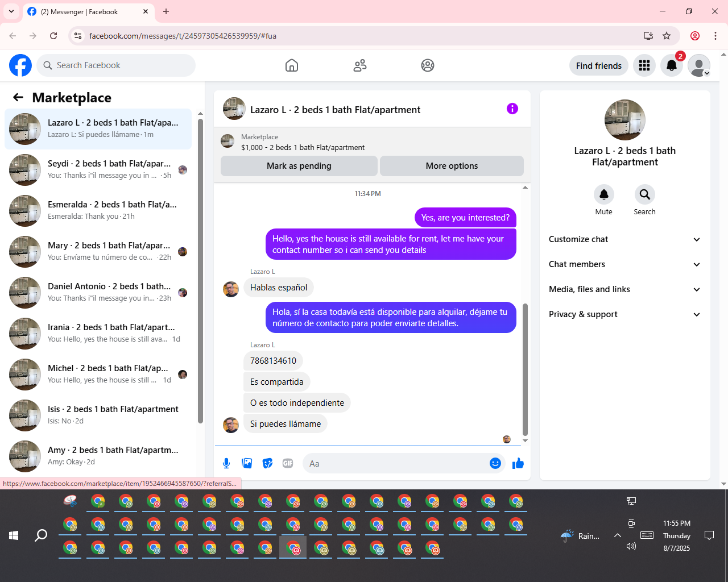This screenshot has width=728, height=582.
Task: Open Esmeralda conversation
Action: (98, 211)
